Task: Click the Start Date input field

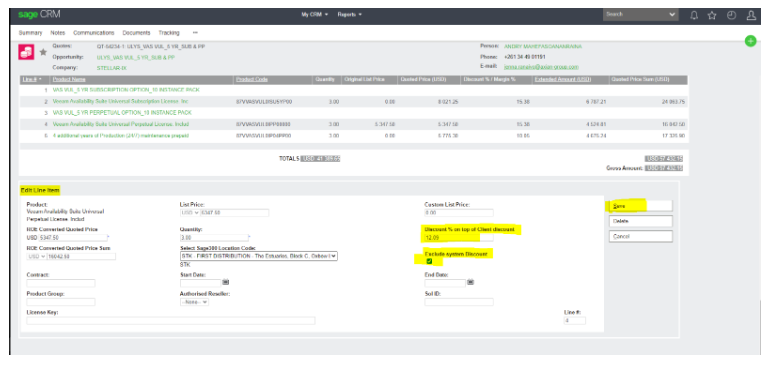Action: [201, 283]
